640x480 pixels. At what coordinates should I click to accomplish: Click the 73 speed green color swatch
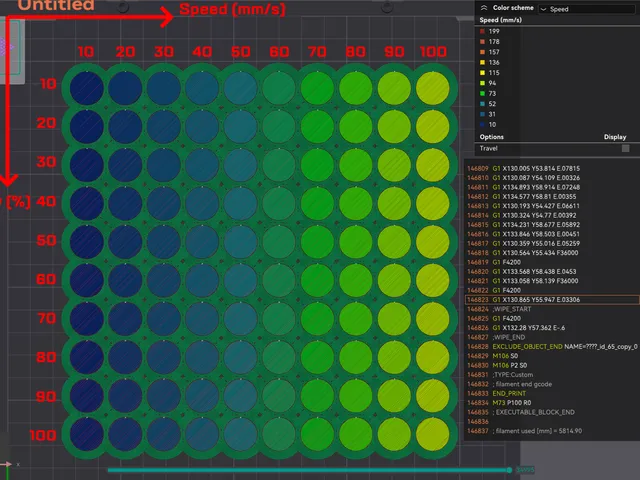pyautogui.click(x=482, y=93)
